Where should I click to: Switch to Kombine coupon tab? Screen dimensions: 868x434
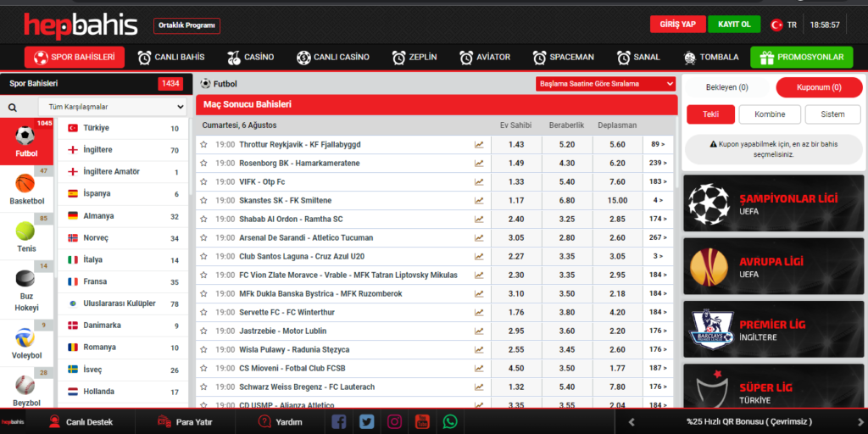(770, 114)
